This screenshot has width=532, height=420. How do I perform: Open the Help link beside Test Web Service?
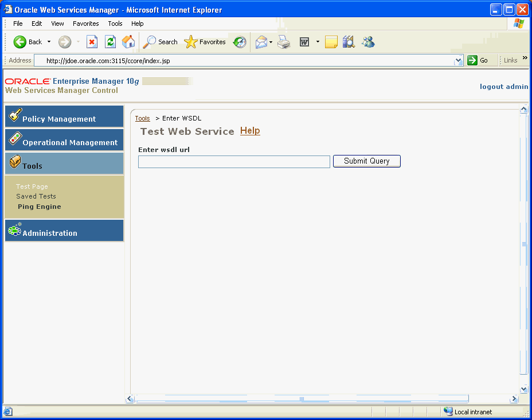(250, 131)
